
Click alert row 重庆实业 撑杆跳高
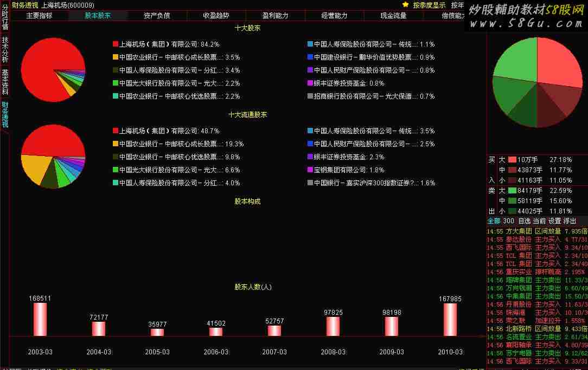click(537, 272)
